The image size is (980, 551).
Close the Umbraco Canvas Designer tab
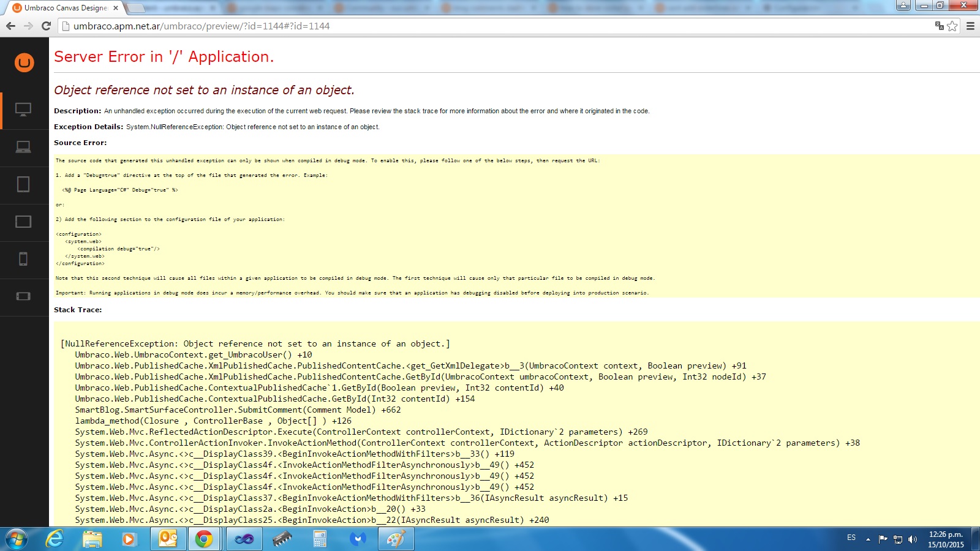pos(115,8)
